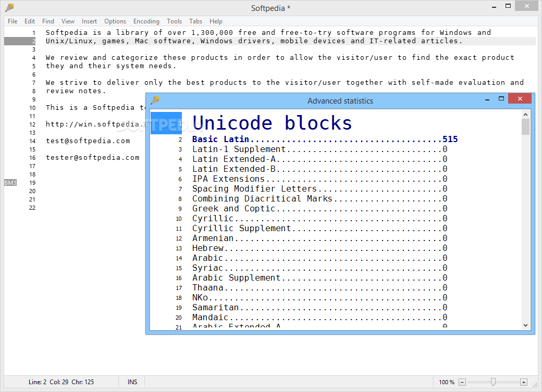Image resolution: width=542 pixels, height=392 pixels.
Task: Select the Cyrillic Supplement row
Action: pos(320,229)
